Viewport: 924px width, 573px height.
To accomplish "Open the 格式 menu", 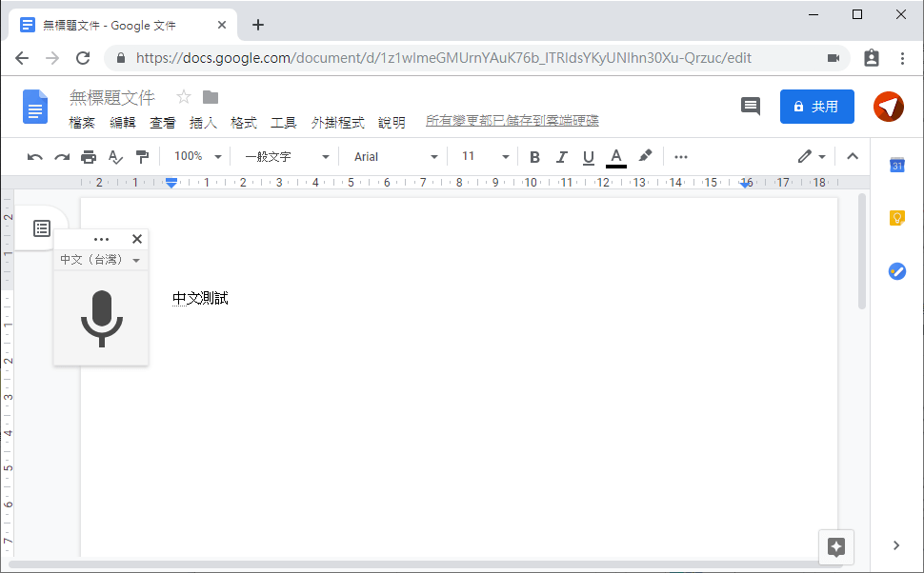I will 243,123.
